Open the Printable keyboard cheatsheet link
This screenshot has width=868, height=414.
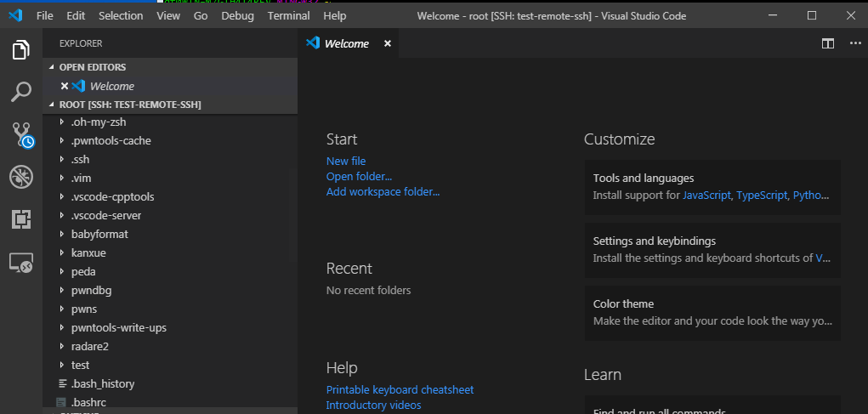pyautogui.click(x=400, y=389)
